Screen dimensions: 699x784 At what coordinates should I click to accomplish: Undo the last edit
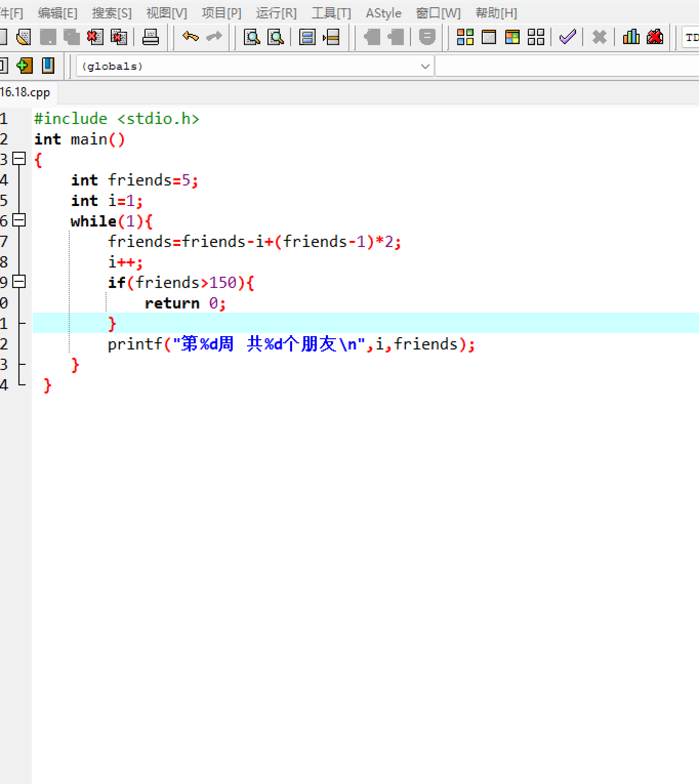(190, 37)
